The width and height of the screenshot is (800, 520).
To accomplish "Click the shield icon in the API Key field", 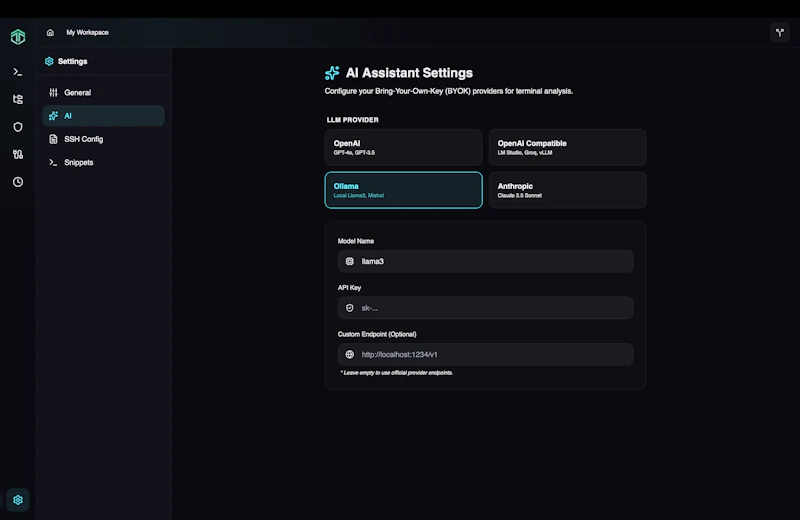I will (349, 308).
